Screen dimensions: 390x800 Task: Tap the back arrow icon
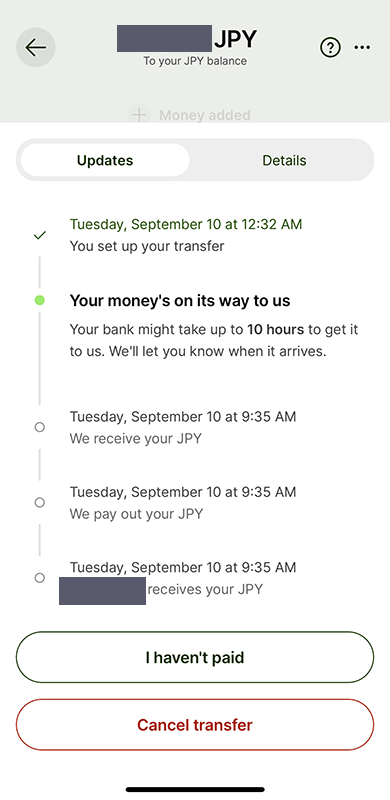[36, 47]
